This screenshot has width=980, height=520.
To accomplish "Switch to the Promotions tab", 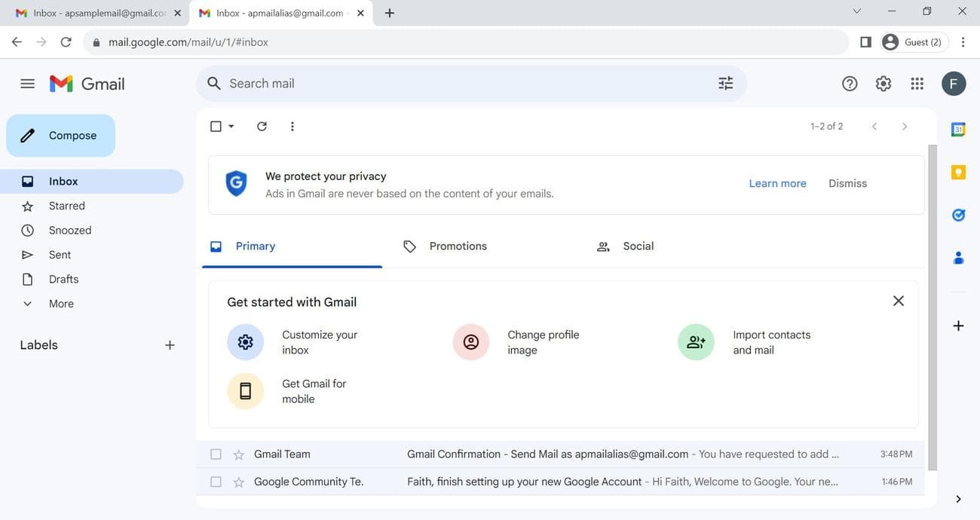I will pyautogui.click(x=458, y=246).
